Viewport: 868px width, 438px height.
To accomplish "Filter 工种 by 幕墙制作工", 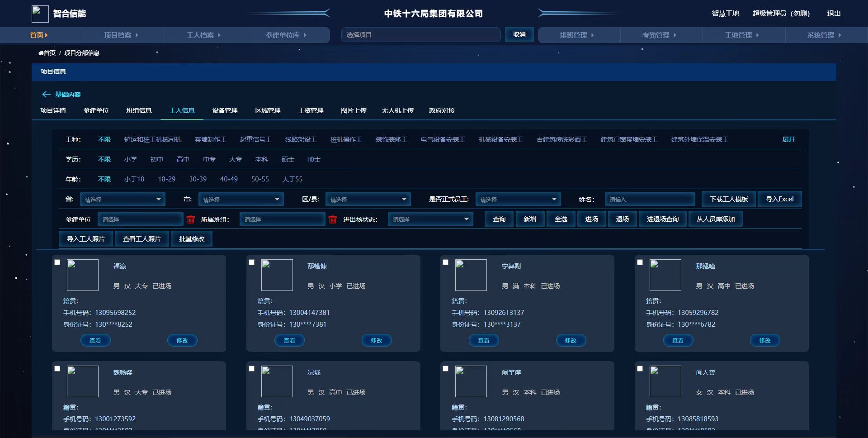I will pyautogui.click(x=211, y=139).
